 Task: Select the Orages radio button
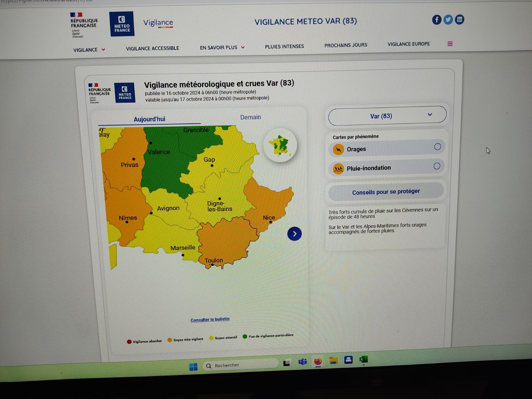pyautogui.click(x=437, y=147)
